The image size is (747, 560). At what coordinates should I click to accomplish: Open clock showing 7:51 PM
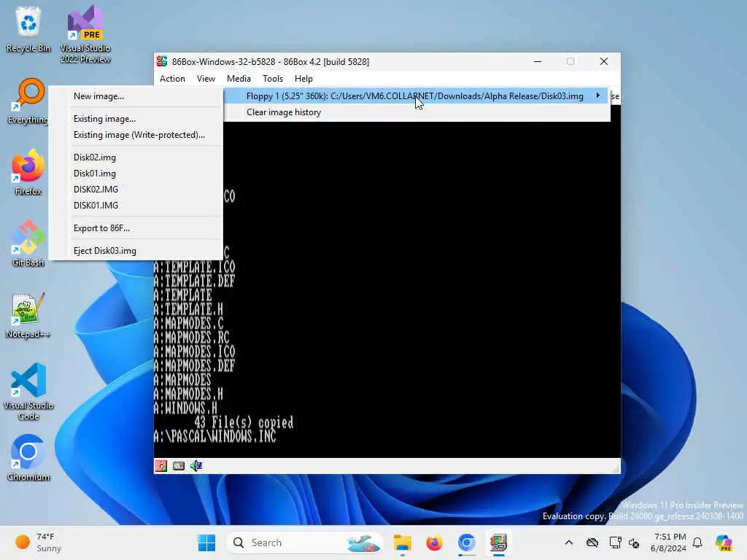[669, 542]
